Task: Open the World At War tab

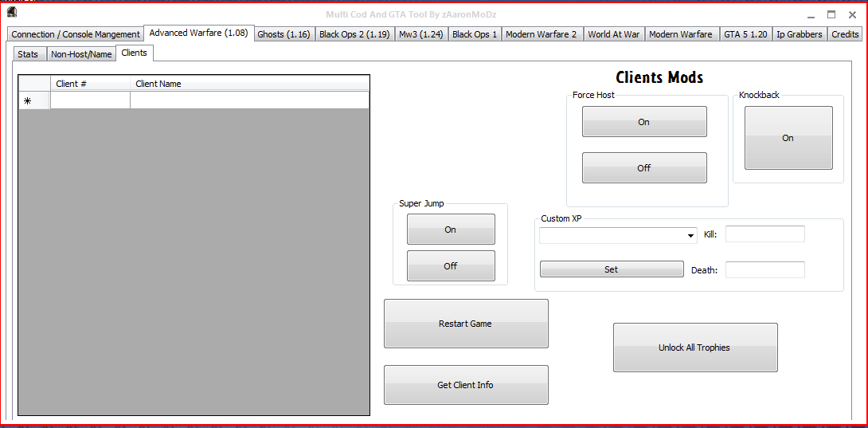Action: point(613,34)
